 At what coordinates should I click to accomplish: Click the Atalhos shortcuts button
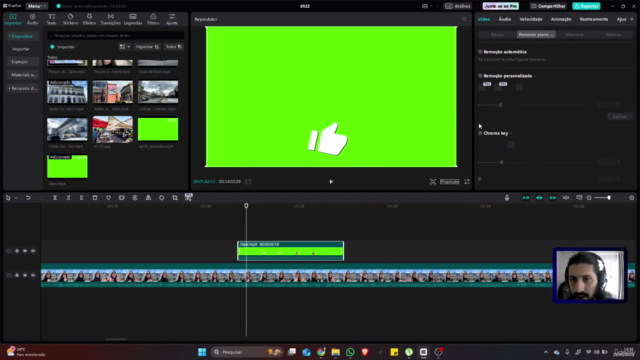(x=458, y=6)
